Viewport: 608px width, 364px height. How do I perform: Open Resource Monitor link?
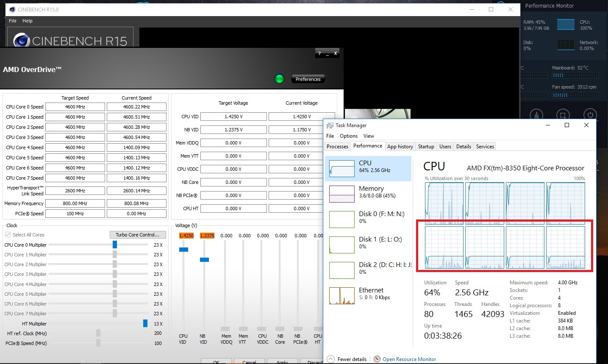pyautogui.click(x=409, y=359)
